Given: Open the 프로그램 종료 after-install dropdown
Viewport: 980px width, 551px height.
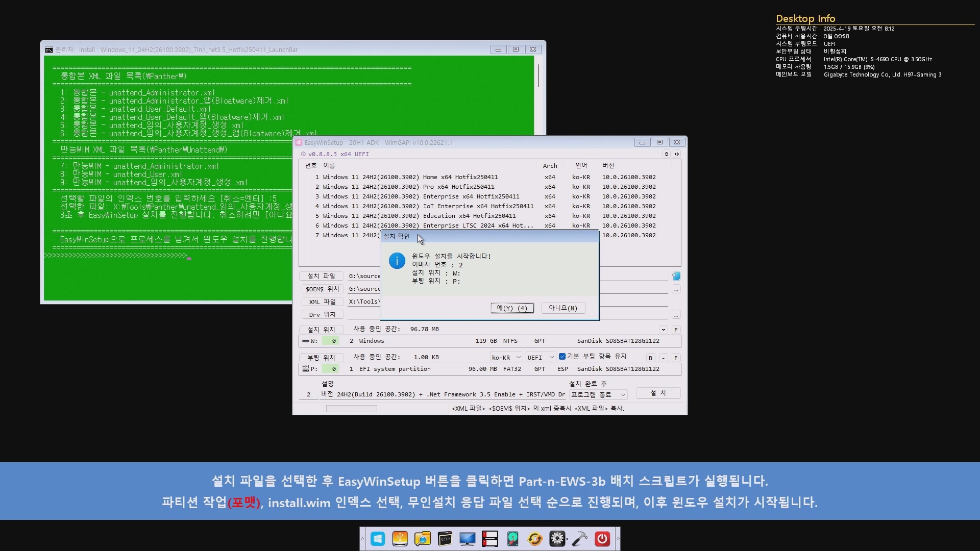Looking at the screenshot, I should coord(598,394).
